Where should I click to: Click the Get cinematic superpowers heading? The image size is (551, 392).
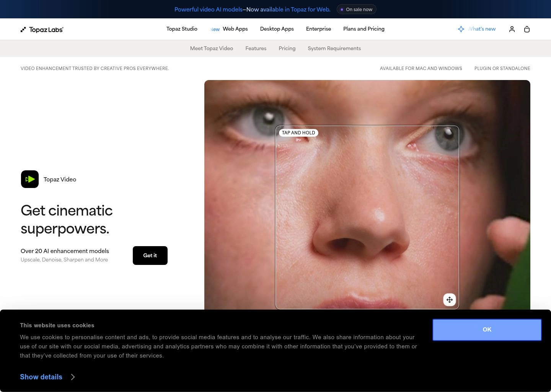67,219
